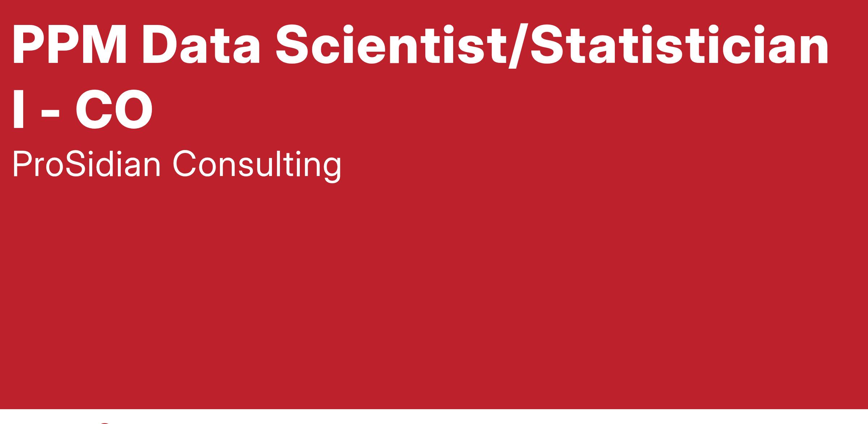868x424 pixels.
Task: Click the partially visible red icon at bottom
Action: pos(104,422)
